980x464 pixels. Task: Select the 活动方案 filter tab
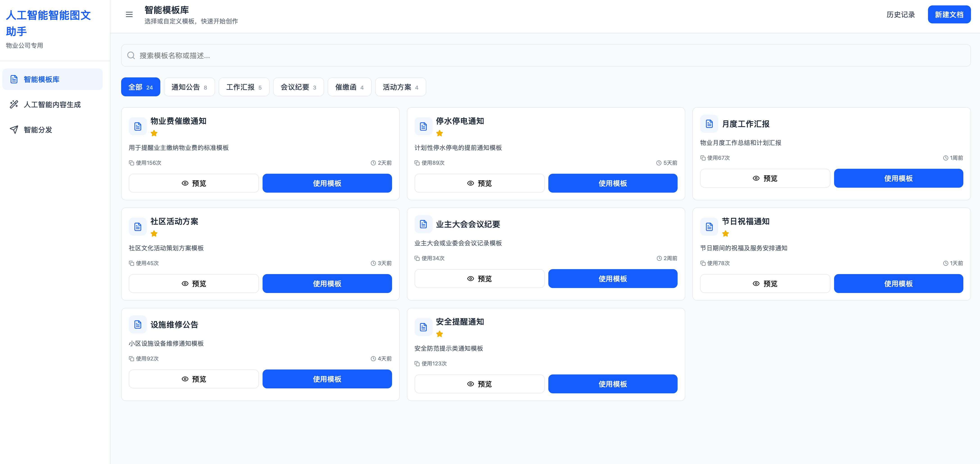click(401, 87)
